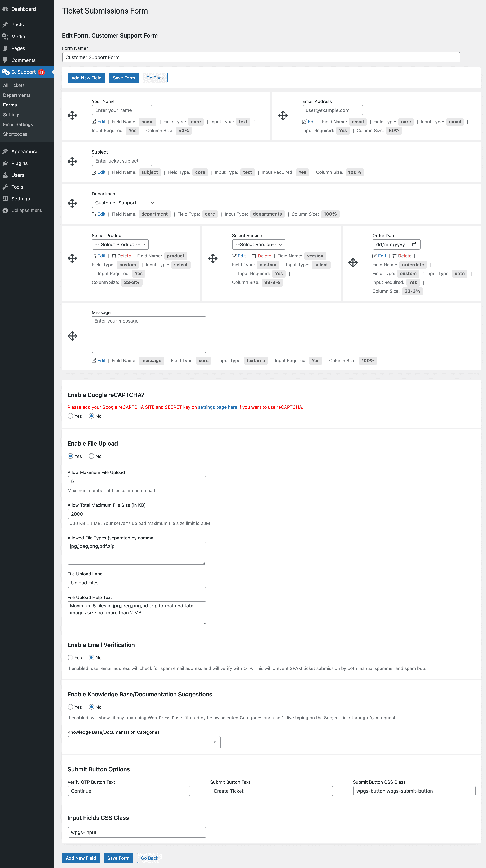Click the Pages icon in sidebar
This screenshot has width=486, height=868.
[x=5, y=48]
